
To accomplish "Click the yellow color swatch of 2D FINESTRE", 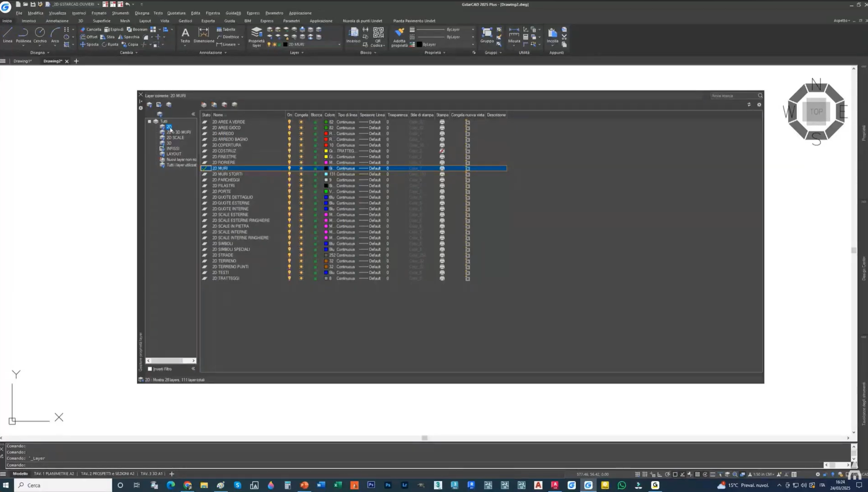I will point(326,157).
